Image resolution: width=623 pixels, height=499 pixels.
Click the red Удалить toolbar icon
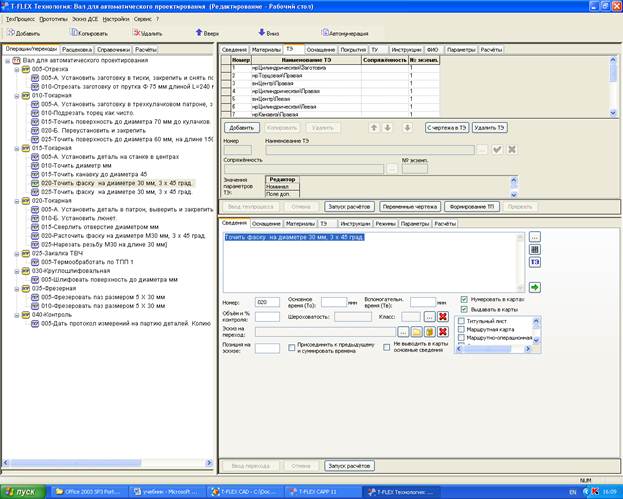[137, 33]
